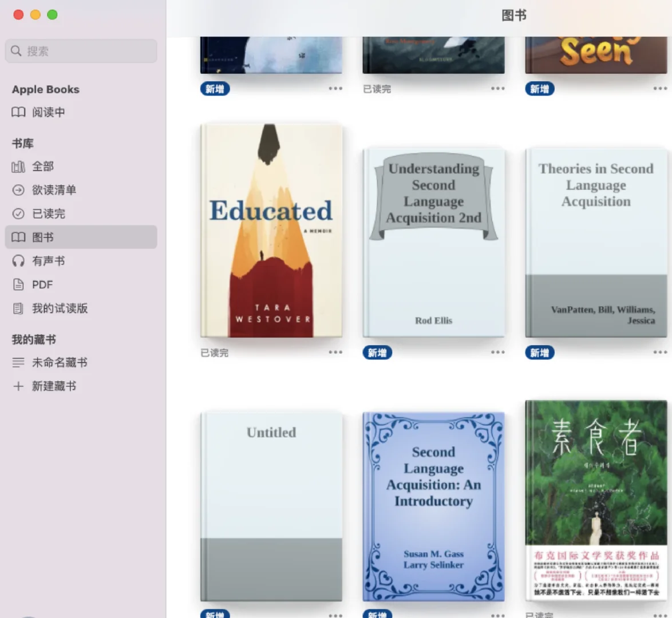Image resolution: width=672 pixels, height=618 pixels.
Task: Click the 书库 sidebar heading
Action: (23, 143)
